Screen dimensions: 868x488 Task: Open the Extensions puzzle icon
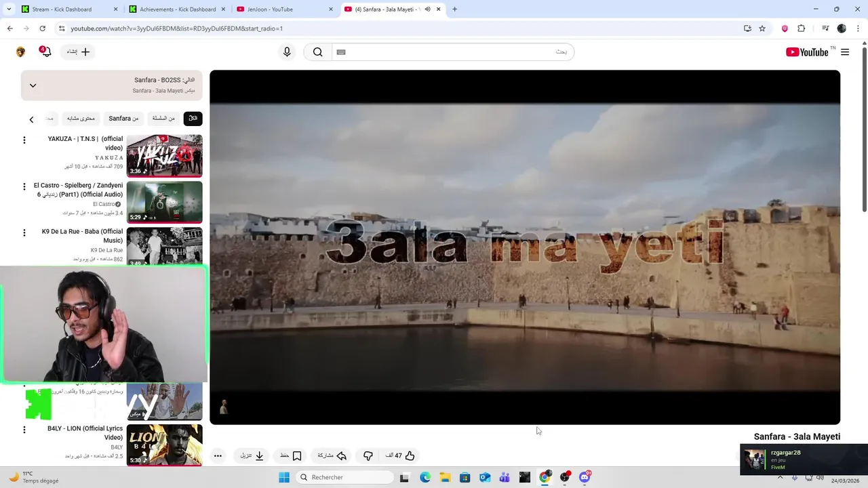pos(802,28)
